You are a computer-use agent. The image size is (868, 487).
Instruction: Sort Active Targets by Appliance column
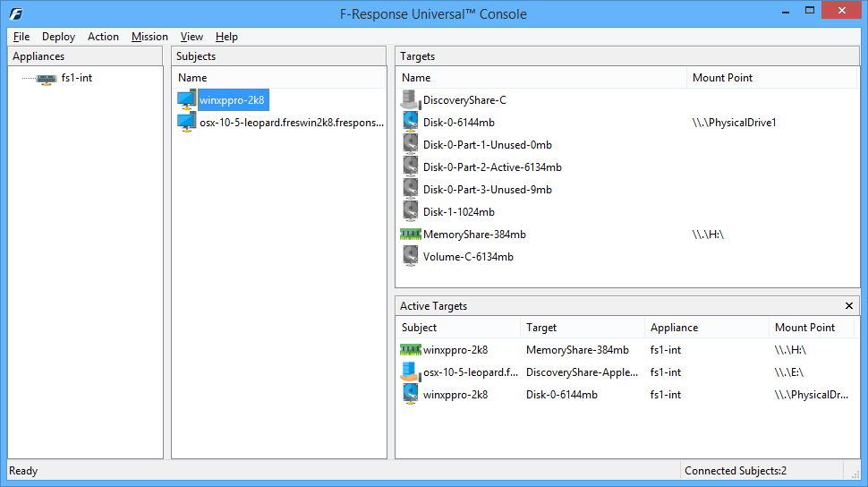coord(707,328)
